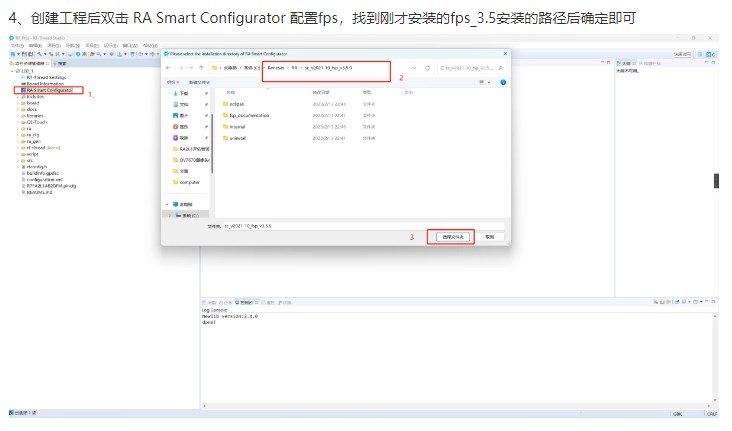Expand the Includes folder in project tree
The image size is (732, 431).
18,97
